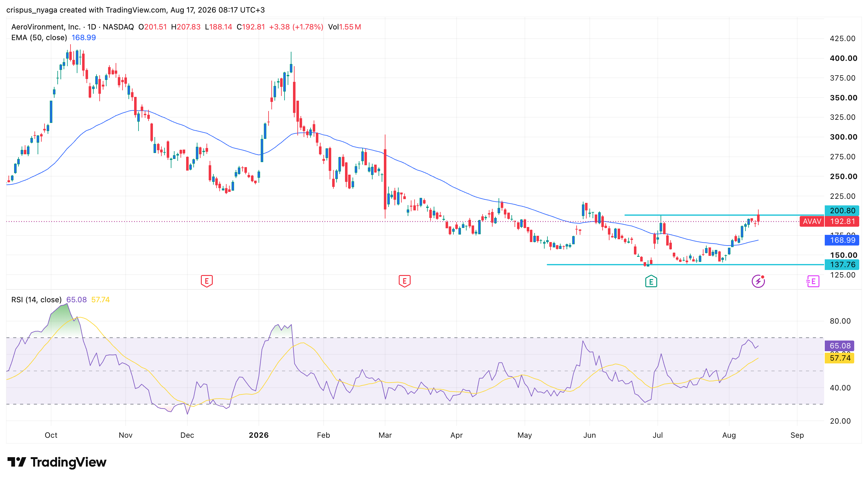Click the EMA legend value 168.99
868x481 pixels.
[x=84, y=38]
